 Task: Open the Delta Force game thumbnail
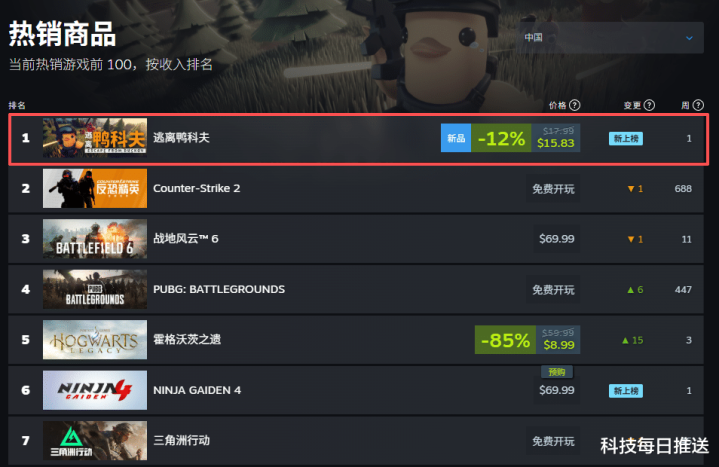coord(95,440)
